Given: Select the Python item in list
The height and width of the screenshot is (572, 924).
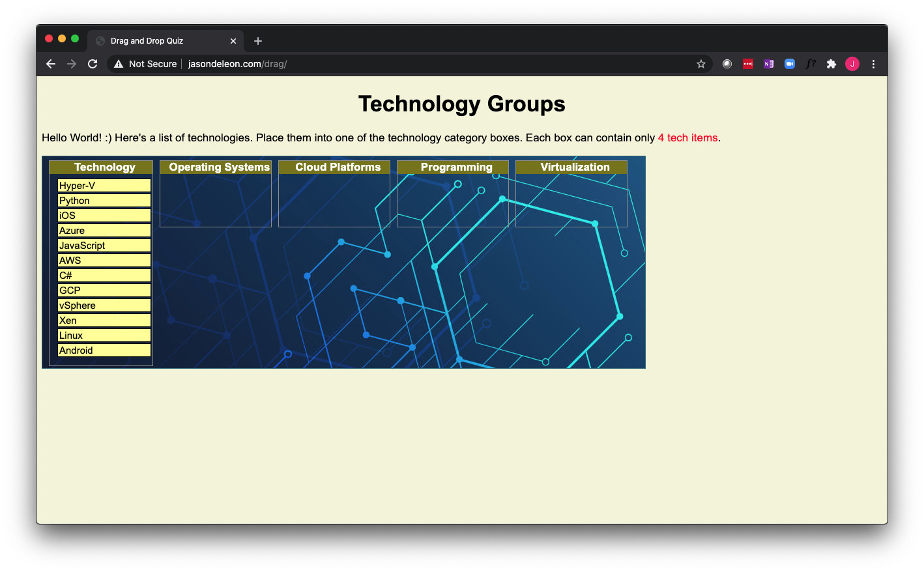Looking at the screenshot, I should point(104,201).
